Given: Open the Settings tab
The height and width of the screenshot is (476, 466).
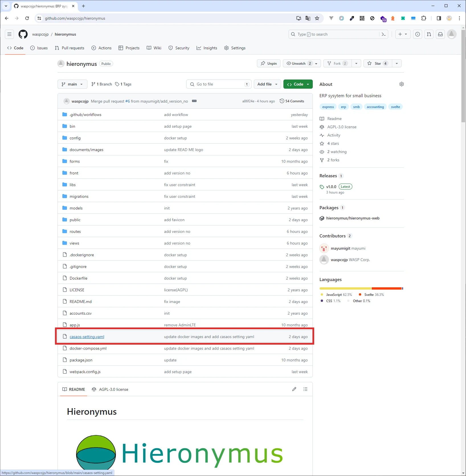Looking at the screenshot, I should pos(235,48).
